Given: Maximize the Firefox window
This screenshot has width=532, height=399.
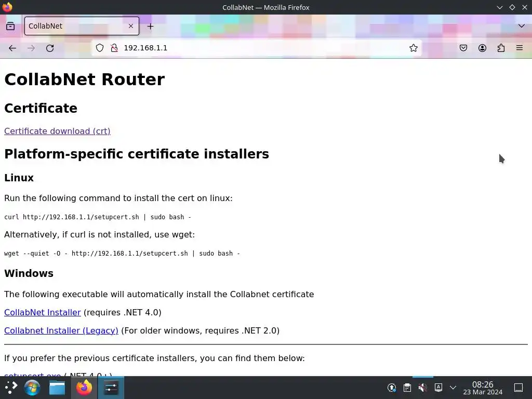Looking at the screenshot, I should pos(512,7).
